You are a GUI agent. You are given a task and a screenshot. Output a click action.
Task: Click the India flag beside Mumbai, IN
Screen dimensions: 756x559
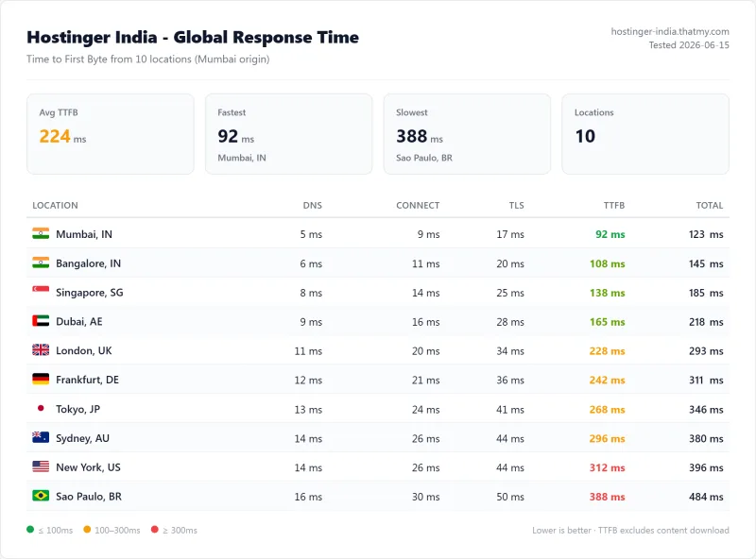tap(41, 234)
